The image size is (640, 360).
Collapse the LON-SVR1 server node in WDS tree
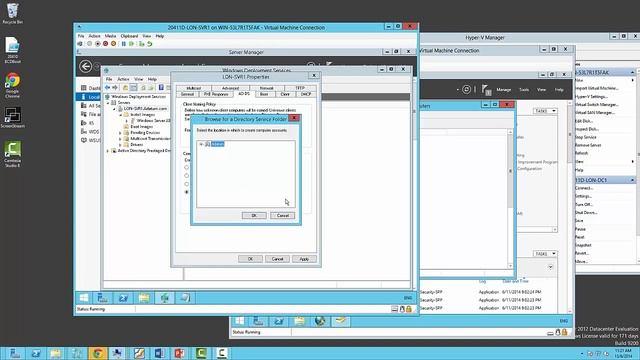pyautogui.click(x=114, y=109)
